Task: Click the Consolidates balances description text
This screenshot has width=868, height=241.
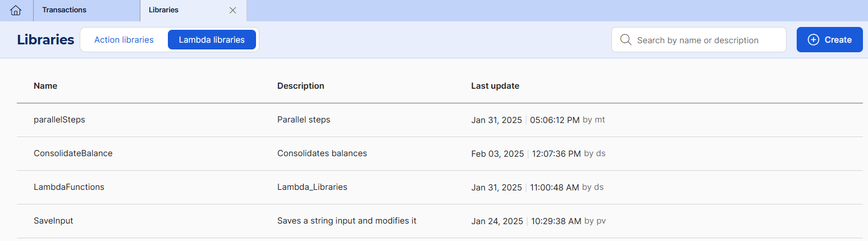Action: coord(322,153)
